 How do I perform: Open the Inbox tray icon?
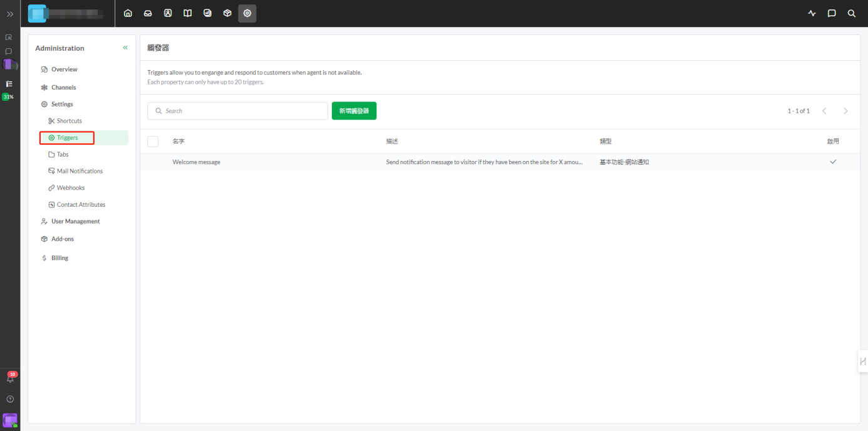pos(148,13)
